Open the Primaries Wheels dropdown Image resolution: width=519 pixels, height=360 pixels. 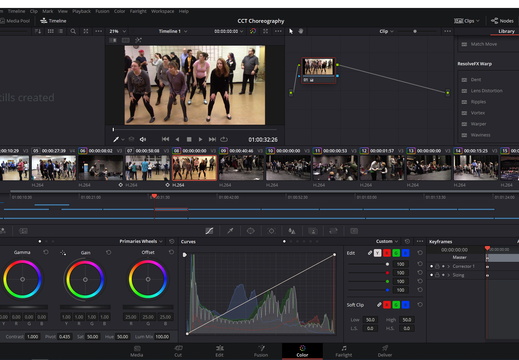[x=141, y=241]
